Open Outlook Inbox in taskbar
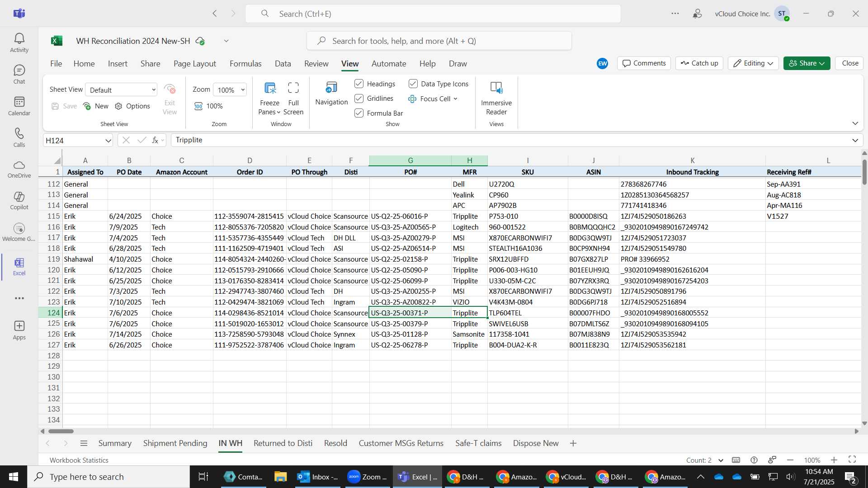Screen dimensions: 868x488 pyautogui.click(x=317, y=477)
